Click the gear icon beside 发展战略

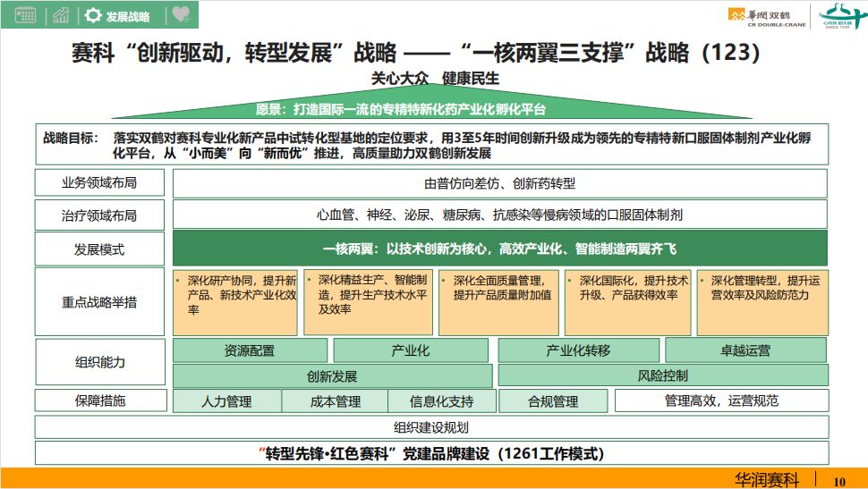point(92,15)
